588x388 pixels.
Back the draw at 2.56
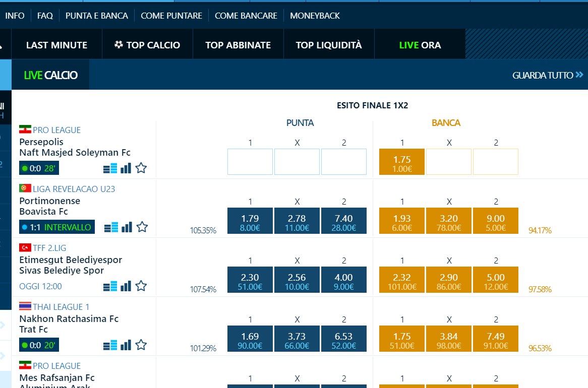(x=297, y=280)
